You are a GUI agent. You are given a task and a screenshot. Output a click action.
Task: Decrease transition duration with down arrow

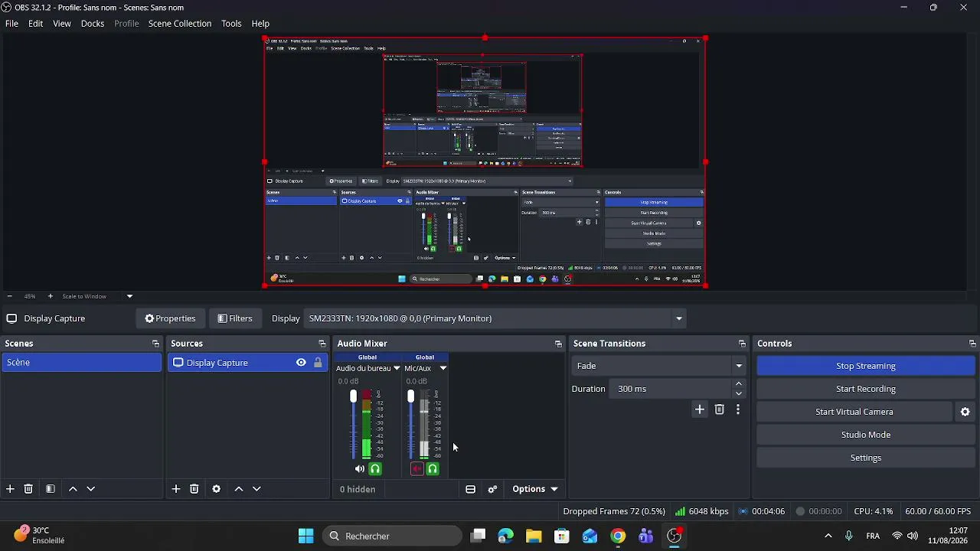739,393
